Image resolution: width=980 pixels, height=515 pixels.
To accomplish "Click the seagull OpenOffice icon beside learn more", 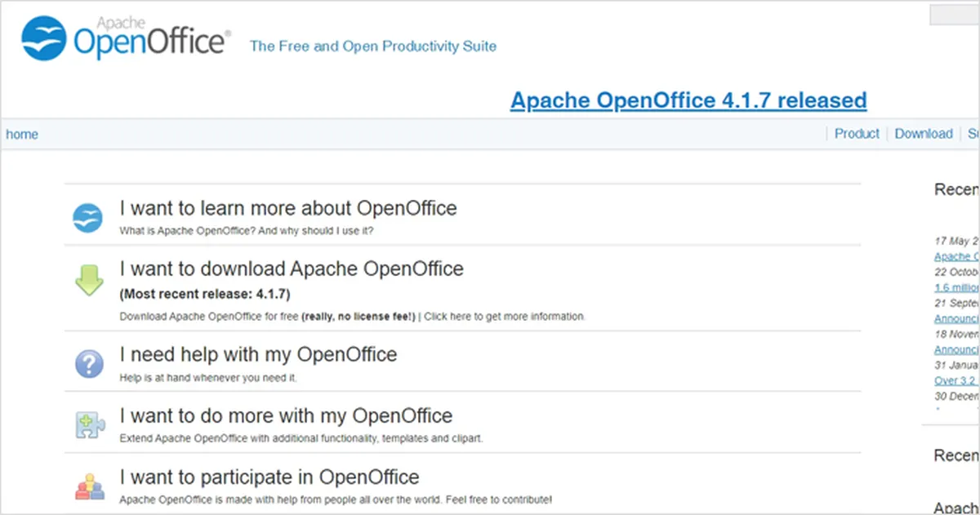I will coord(88,218).
